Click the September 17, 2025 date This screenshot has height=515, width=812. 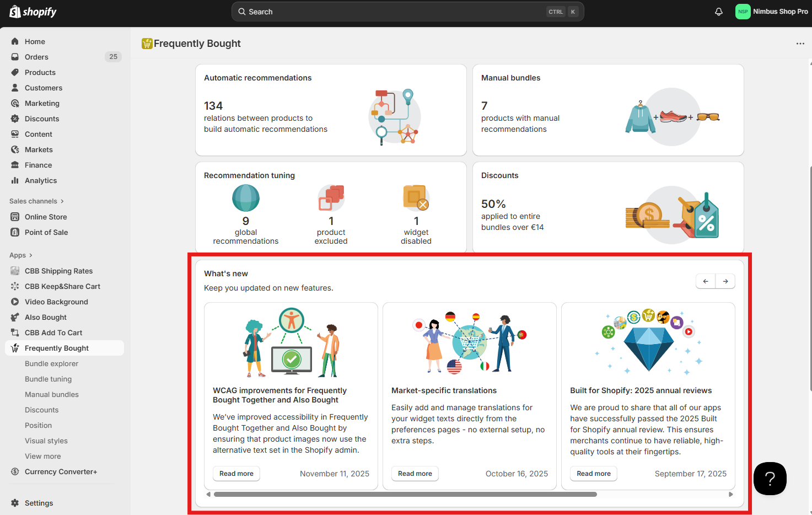(691, 474)
